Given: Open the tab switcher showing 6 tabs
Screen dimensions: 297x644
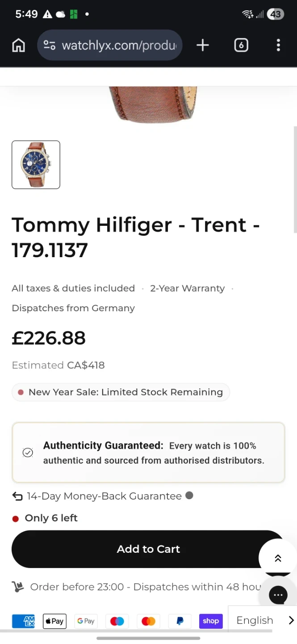Looking at the screenshot, I should pos(241,45).
